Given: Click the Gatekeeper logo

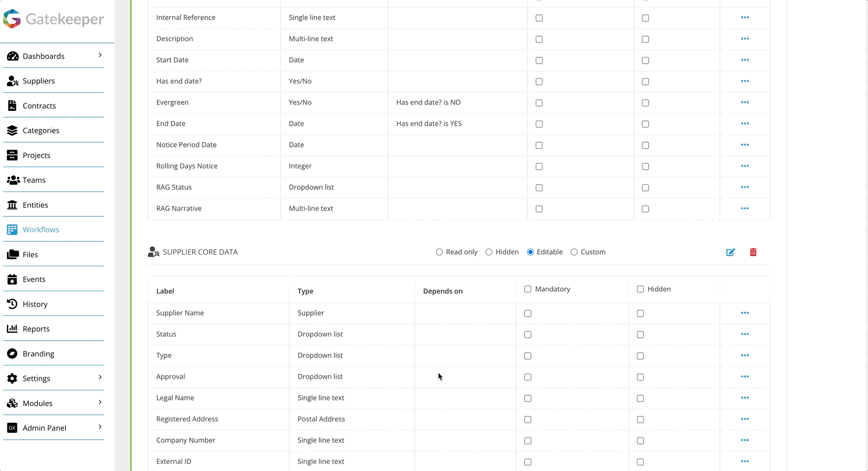Looking at the screenshot, I should coord(54,19).
